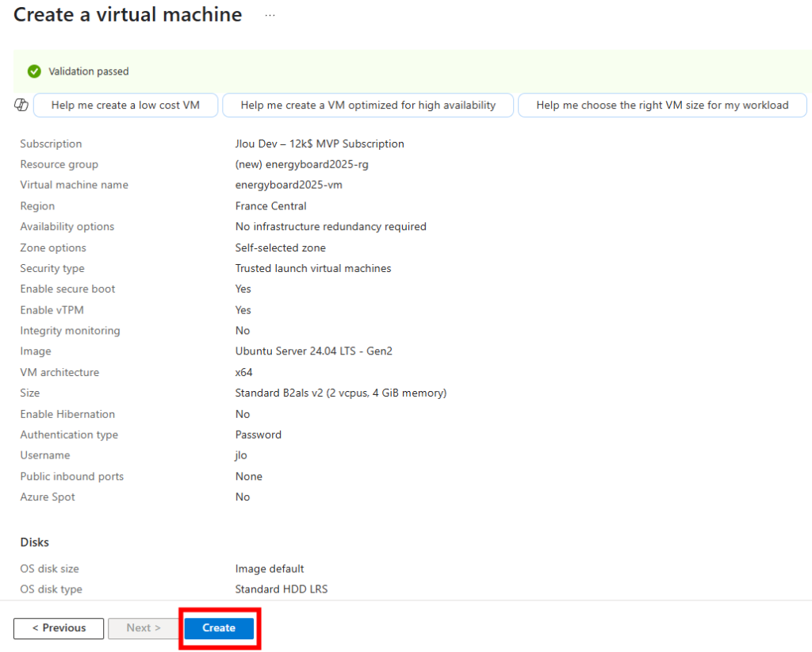Click the Yes value for Enable secure boot
The height and width of the screenshot is (652, 812).
[243, 289]
